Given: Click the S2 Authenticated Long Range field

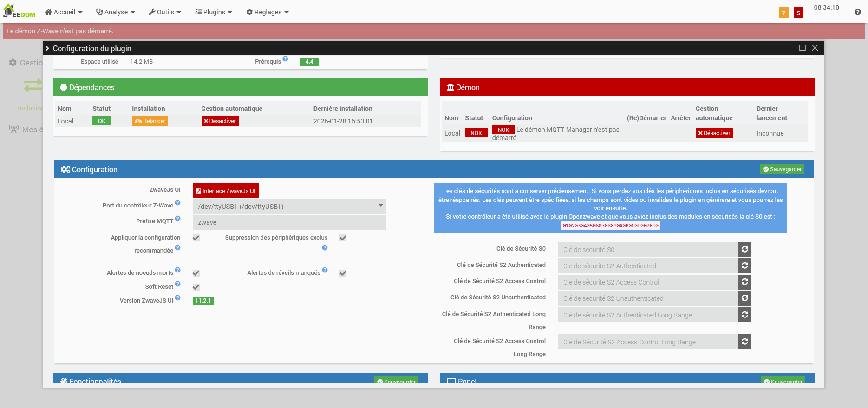Looking at the screenshot, I should (648, 315).
